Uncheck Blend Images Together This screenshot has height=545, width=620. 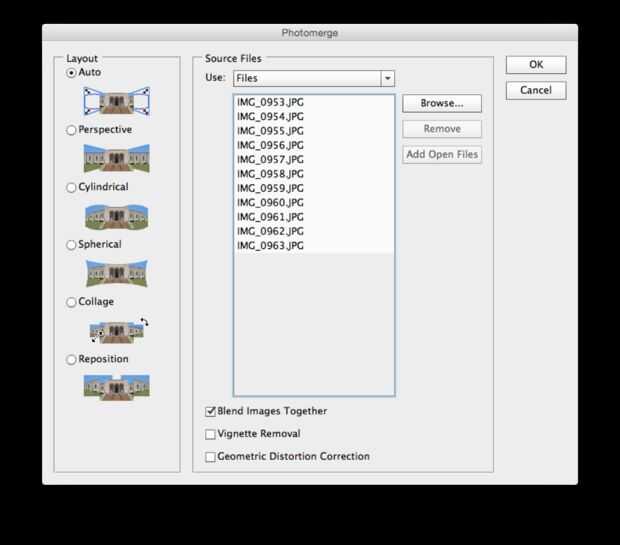click(x=210, y=412)
